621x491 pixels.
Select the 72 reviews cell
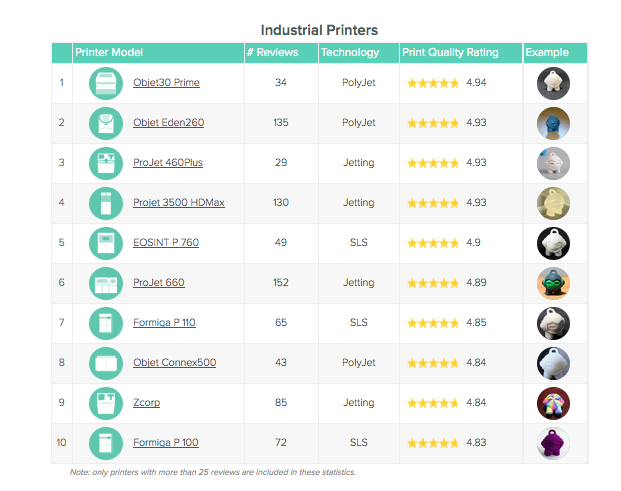point(281,442)
